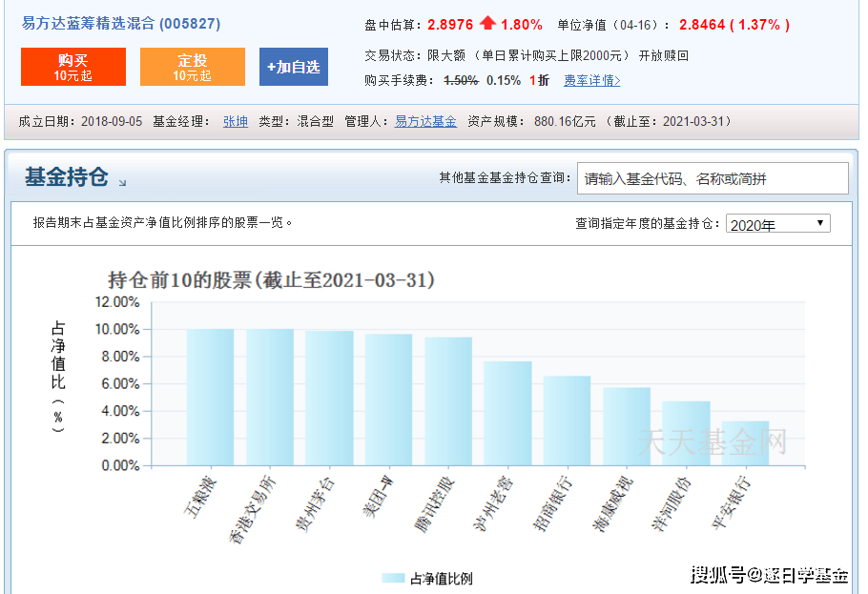Click the 泸州老窖 bar in chart
Screen dimensions: 868x594
click(507, 414)
